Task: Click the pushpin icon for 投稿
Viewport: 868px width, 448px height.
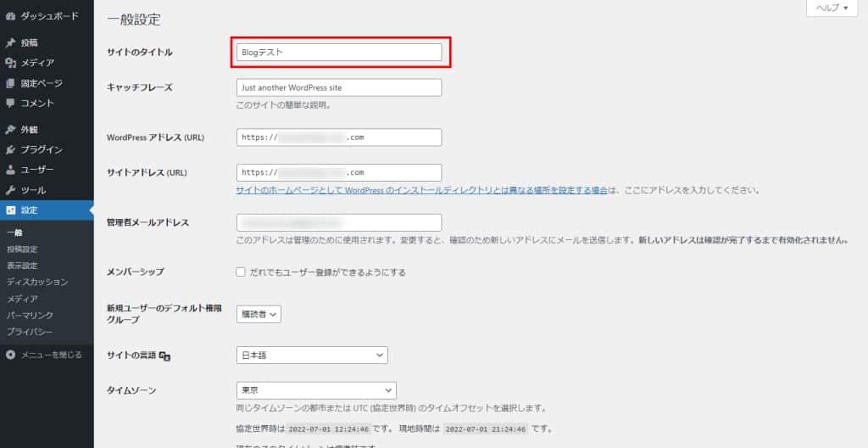Action: (10, 42)
